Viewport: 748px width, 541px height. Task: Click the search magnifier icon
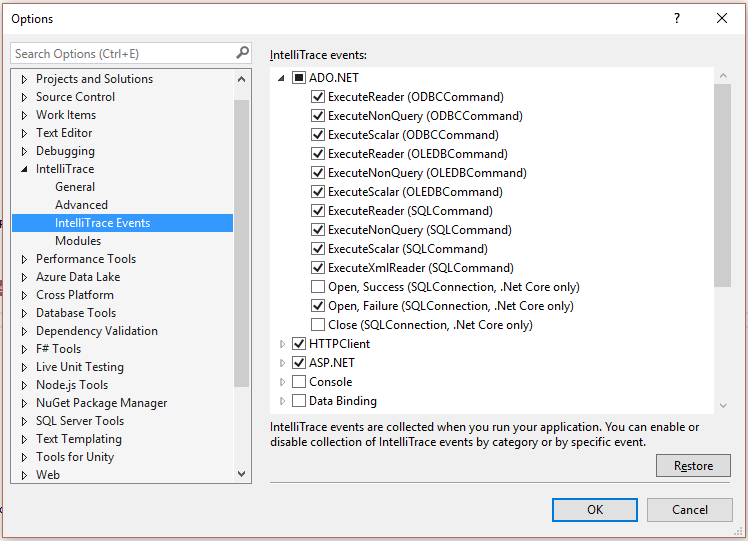[242, 52]
